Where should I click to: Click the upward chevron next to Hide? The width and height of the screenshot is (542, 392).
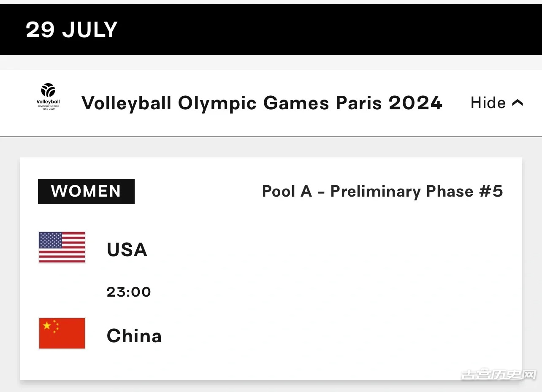pos(518,103)
